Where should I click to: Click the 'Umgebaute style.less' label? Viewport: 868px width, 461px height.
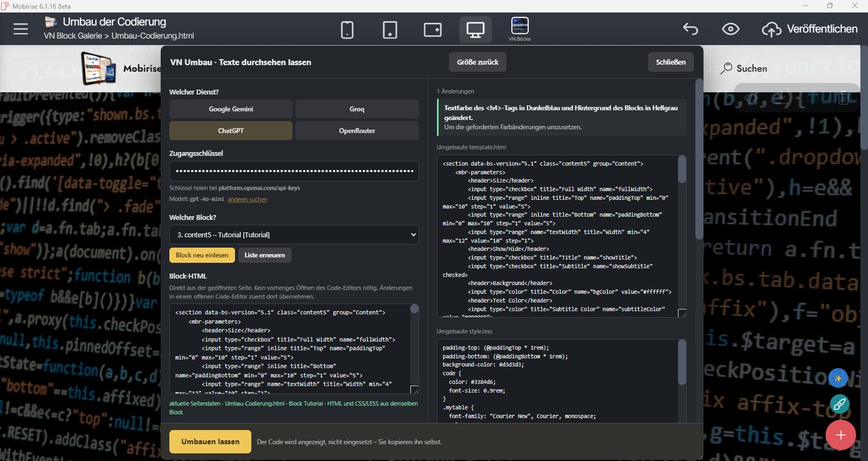[x=465, y=331]
